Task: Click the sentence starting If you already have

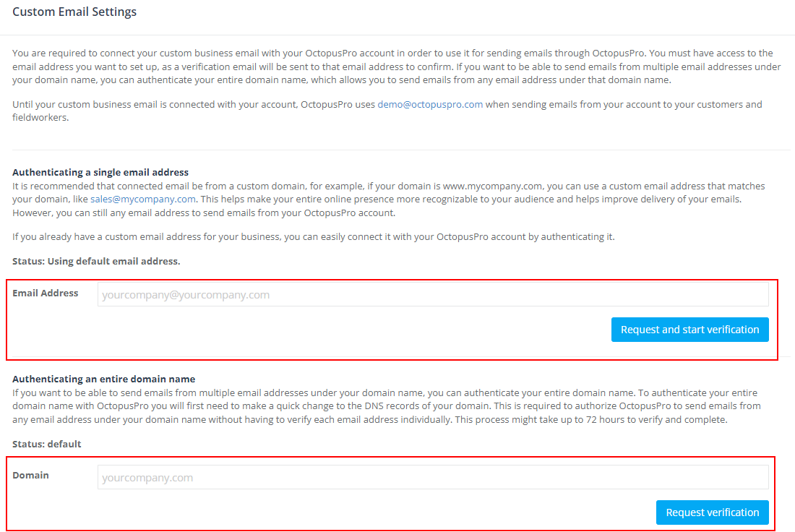Action: click(314, 237)
